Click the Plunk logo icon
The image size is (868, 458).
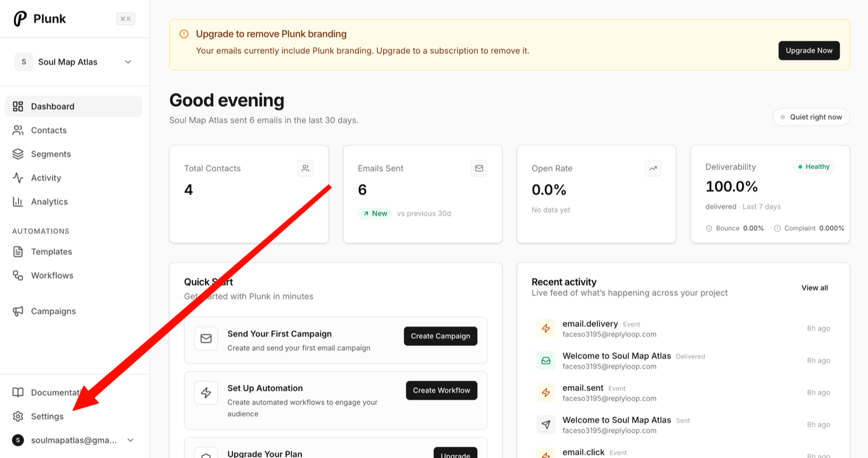click(20, 18)
